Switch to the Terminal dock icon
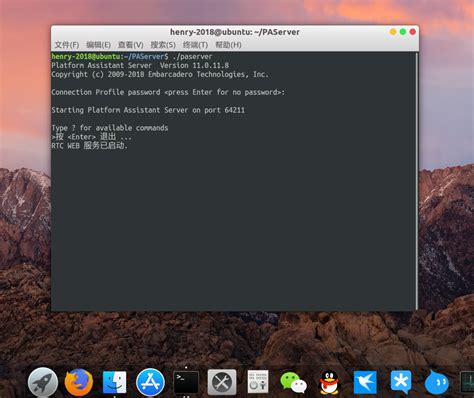The image size is (474, 398). pyautogui.click(x=186, y=382)
